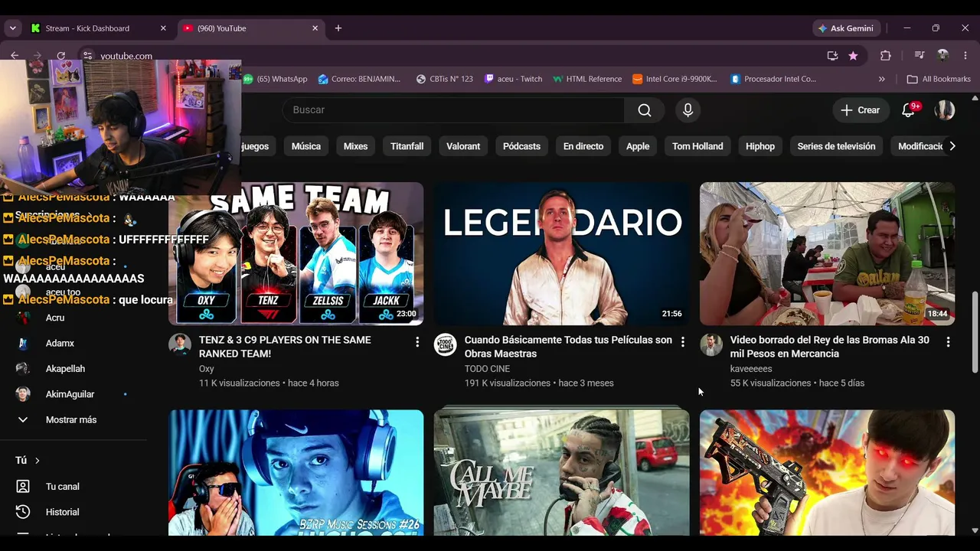Open the browser media controls icon
This screenshot has height=551, width=980.
click(x=920, y=56)
